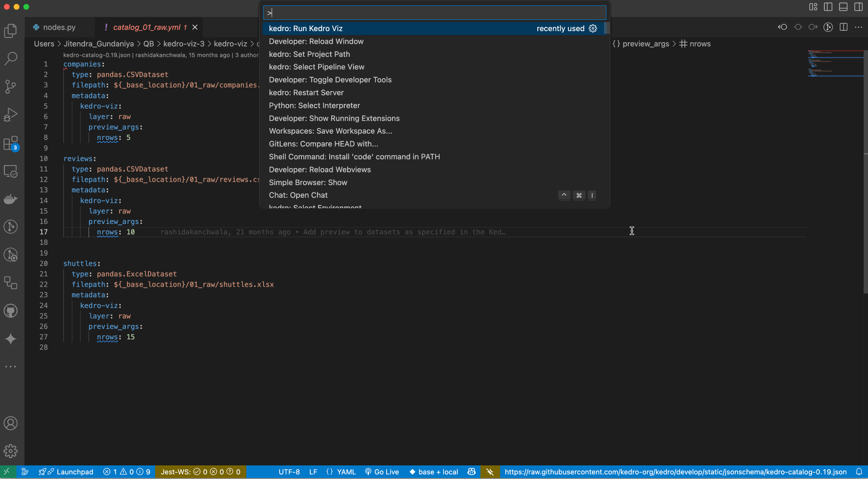Open the preview_args breadcrumb dropdown
The image size is (868, 479).
tap(645, 44)
